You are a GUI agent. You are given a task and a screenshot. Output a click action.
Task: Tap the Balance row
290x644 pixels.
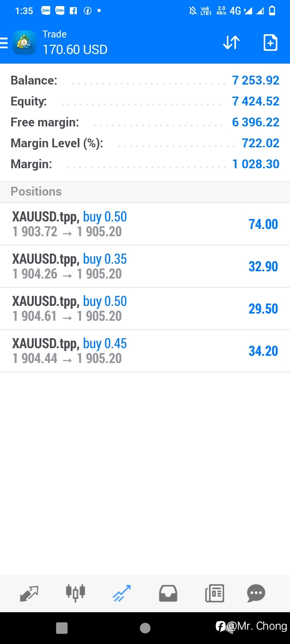pyautogui.click(x=145, y=80)
